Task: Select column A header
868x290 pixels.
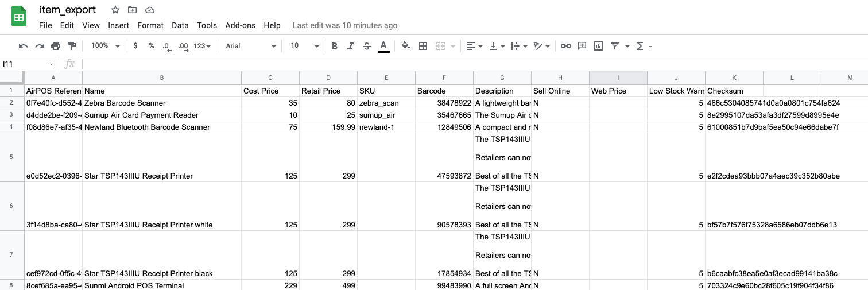Action: tap(53, 78)
